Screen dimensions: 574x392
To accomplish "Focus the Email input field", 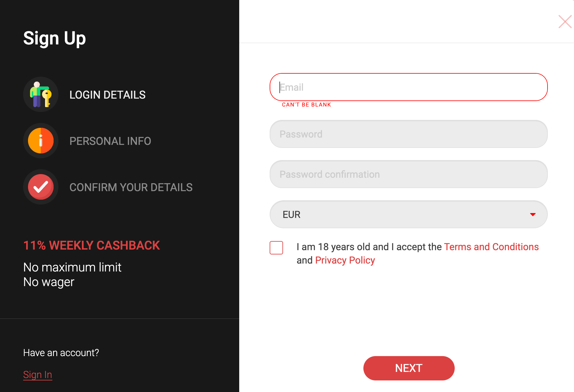I will (x=408, y=87).
